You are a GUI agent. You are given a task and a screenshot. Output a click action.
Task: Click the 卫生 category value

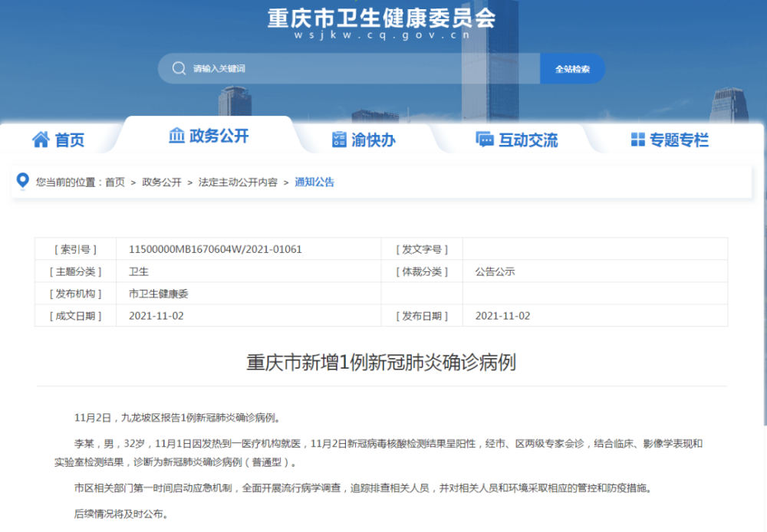click(x=138, y=272)
